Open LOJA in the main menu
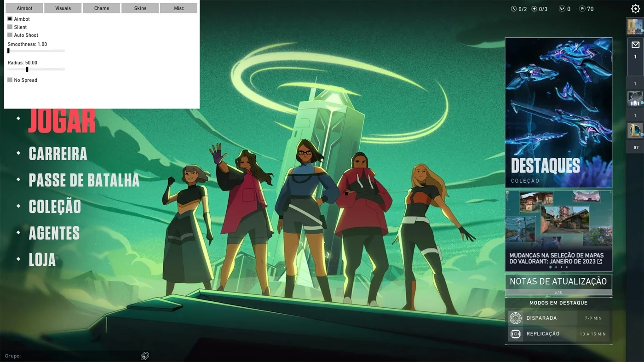This screenshot has width=644, height=362. pyautogui.click(x=42, y=260)
